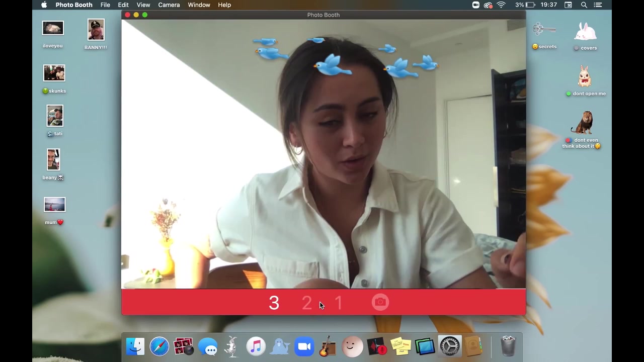The image size is (644, 362).
Task: Open the Help menu
Action: (x=224, y=5)
